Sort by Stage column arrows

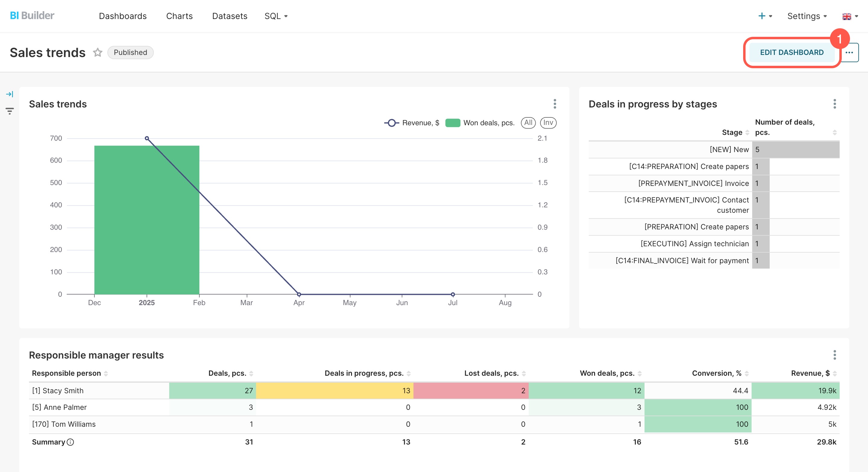click(x=747, y=132)
